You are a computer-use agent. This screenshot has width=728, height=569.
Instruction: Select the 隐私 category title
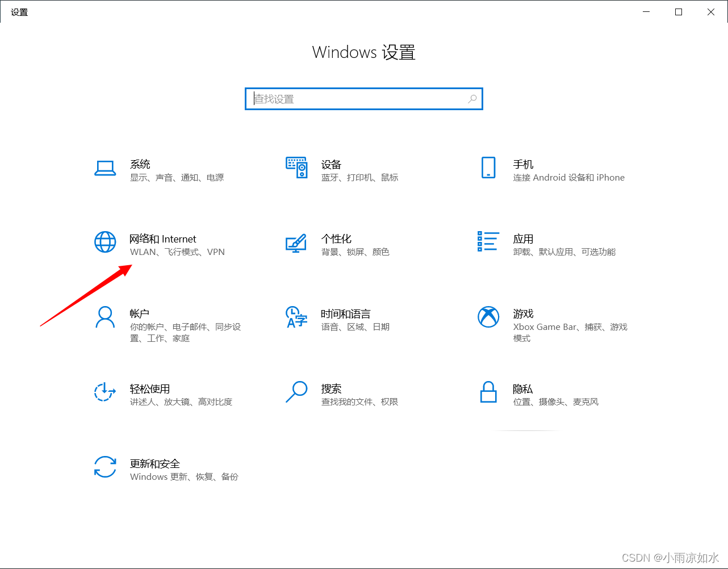[x=522, y=389]
